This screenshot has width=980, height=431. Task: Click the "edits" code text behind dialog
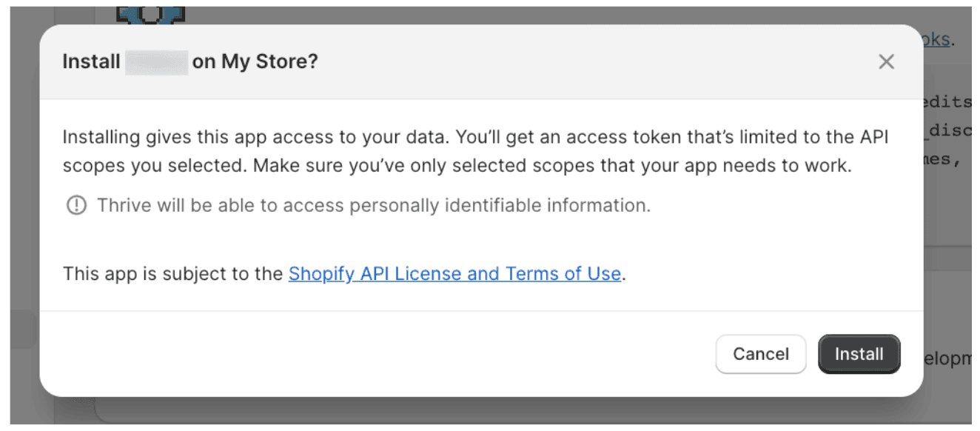(948, 104)
